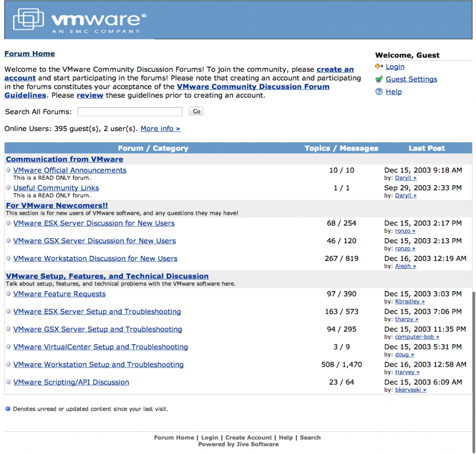Click the 'review' guidelines link
Image resolution: width=476 pixels, height=454 pixels.
pos(90,95)
